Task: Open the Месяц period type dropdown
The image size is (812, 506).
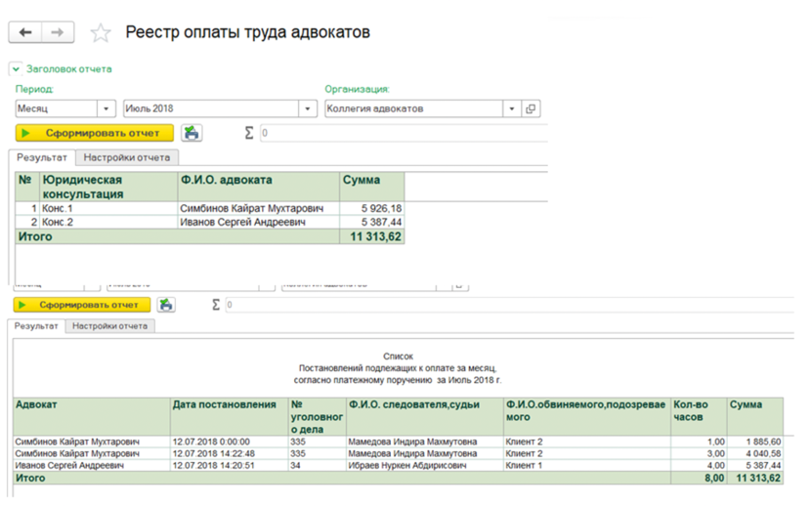Action: point(107,108)
